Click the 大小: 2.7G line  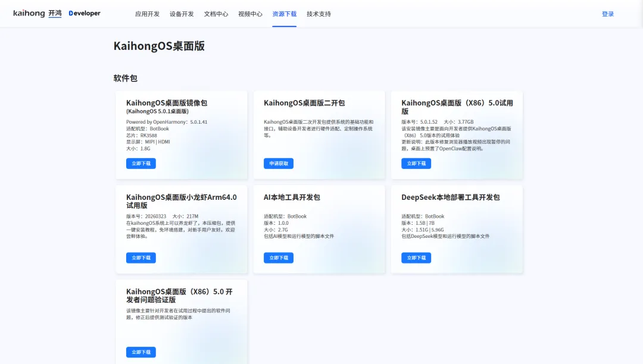coord(276,230)
